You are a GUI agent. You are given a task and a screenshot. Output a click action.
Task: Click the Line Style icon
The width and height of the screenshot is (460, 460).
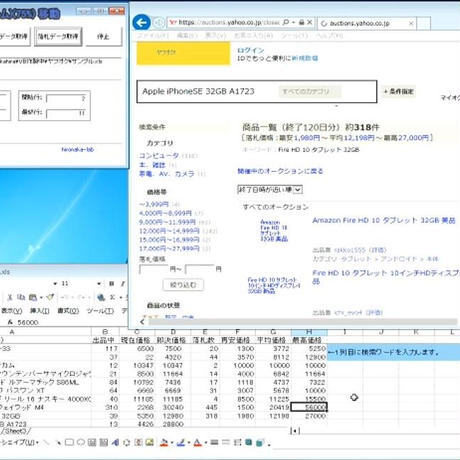(x=215, y=443)
